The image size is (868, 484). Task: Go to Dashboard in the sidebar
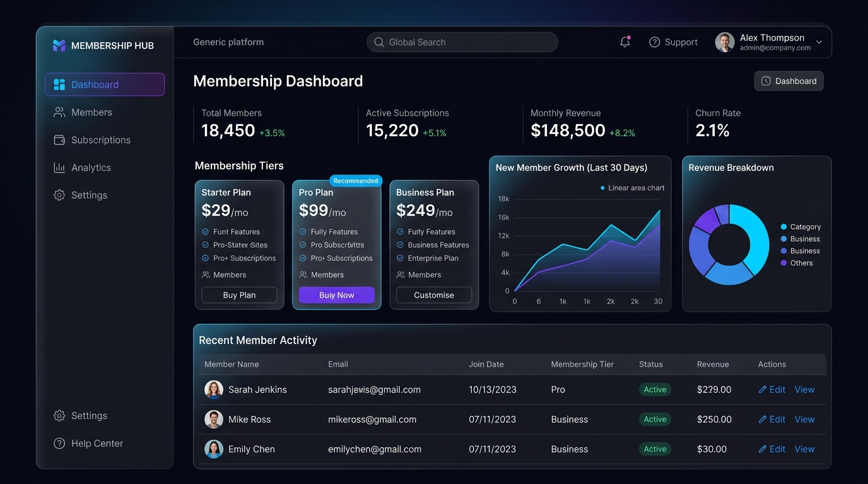(x=105, y=84)
